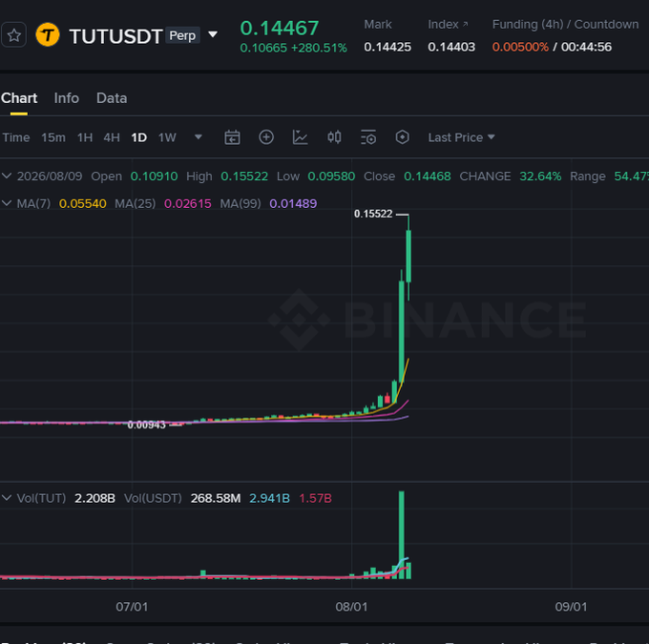Click the 0.00943 low price marker
This screenshot has width=649, height=644.
coord(147,425)
